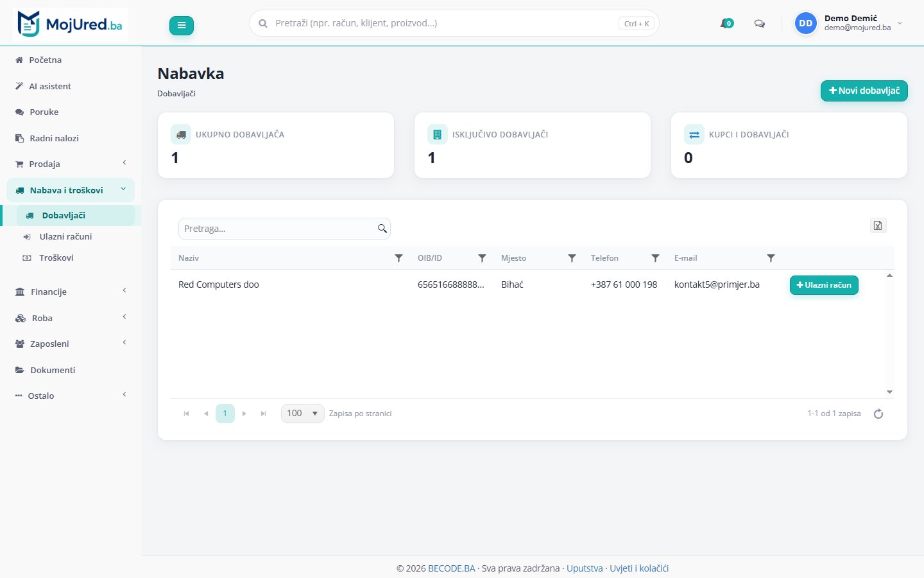Open the chat messages icon in header
The height and width of the screenshot is (578, 924).
point(760,24)
